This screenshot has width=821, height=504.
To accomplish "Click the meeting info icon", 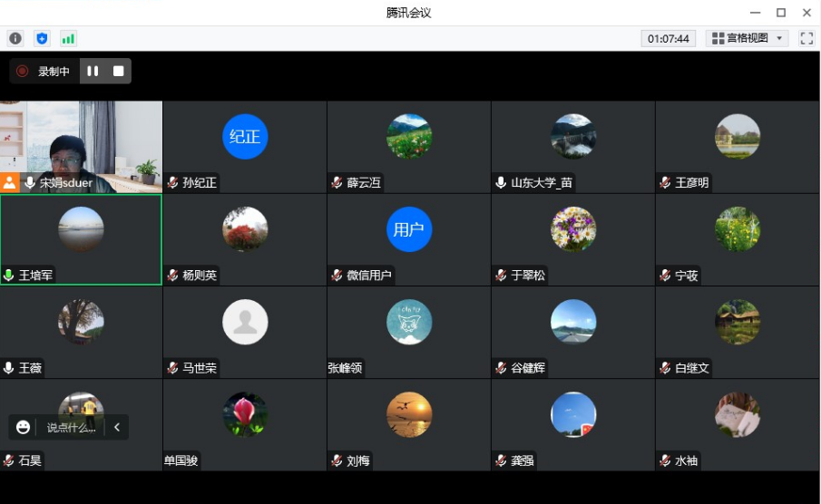I will pyautogui.click(x=15, y=38).
